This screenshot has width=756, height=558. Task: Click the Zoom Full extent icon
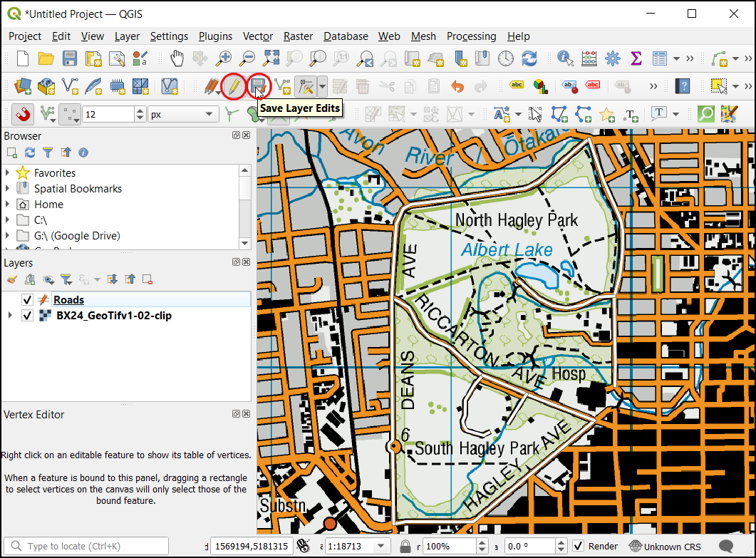click(x=271, y=58)
